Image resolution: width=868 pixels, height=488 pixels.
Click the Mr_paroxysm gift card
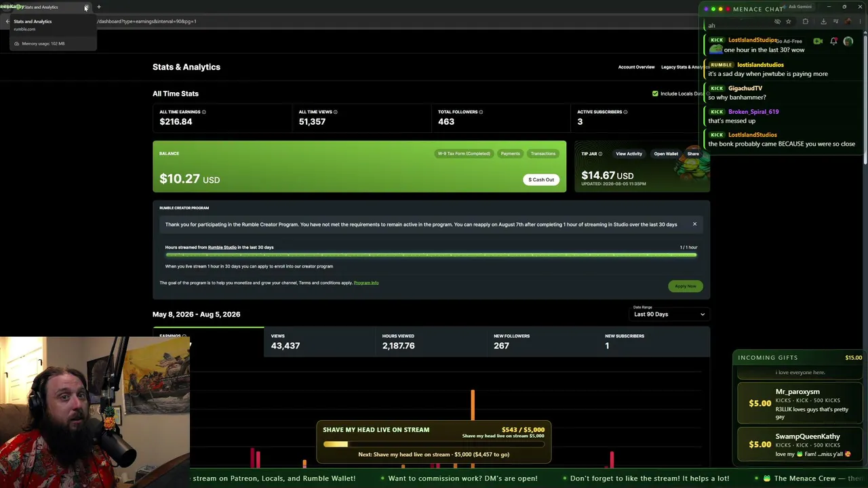800,404
